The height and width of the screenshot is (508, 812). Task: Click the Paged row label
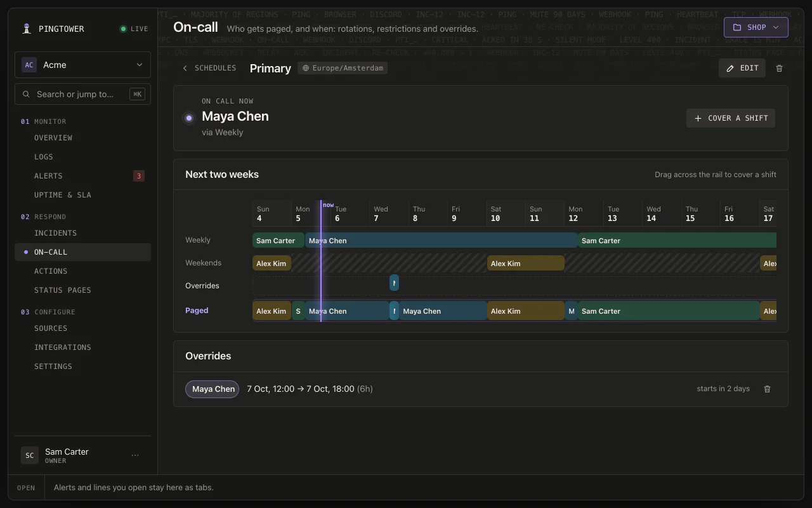point(197,311)
